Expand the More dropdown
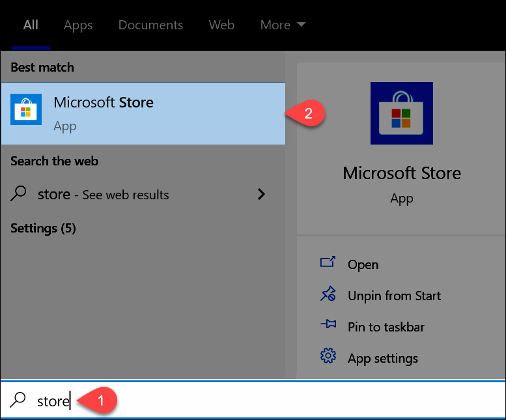This screenshot has width=506, height=420. coord(283,25)
